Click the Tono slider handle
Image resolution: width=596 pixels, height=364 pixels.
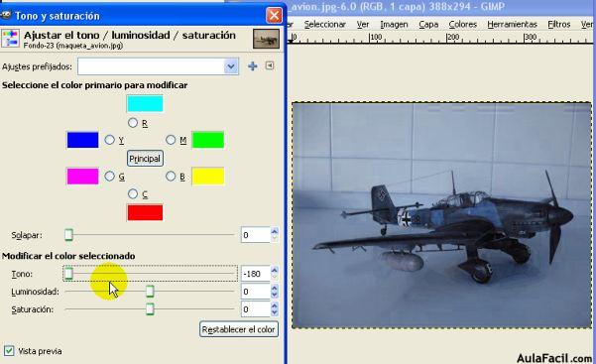(68, 274)
